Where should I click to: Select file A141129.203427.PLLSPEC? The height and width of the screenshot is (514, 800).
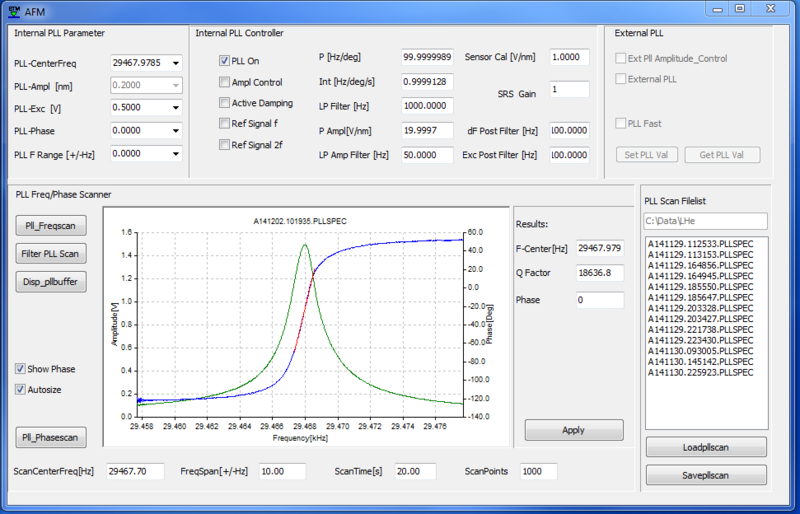point(701,319)
